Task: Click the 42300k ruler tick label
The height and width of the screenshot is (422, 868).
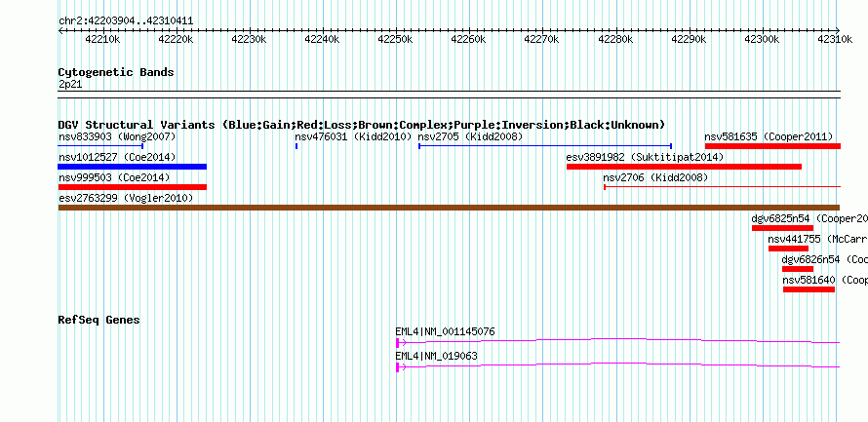Action: (x=761, y=39)
